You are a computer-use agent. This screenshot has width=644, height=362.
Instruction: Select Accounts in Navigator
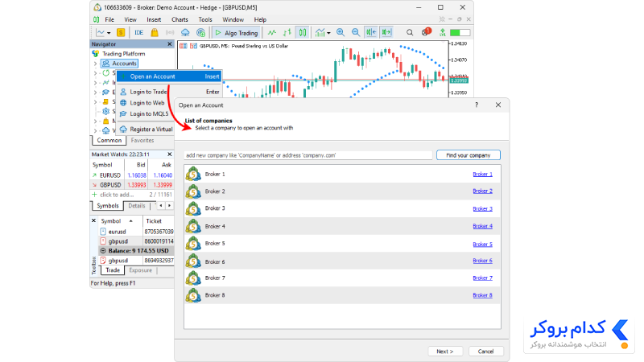pos(119,64)
